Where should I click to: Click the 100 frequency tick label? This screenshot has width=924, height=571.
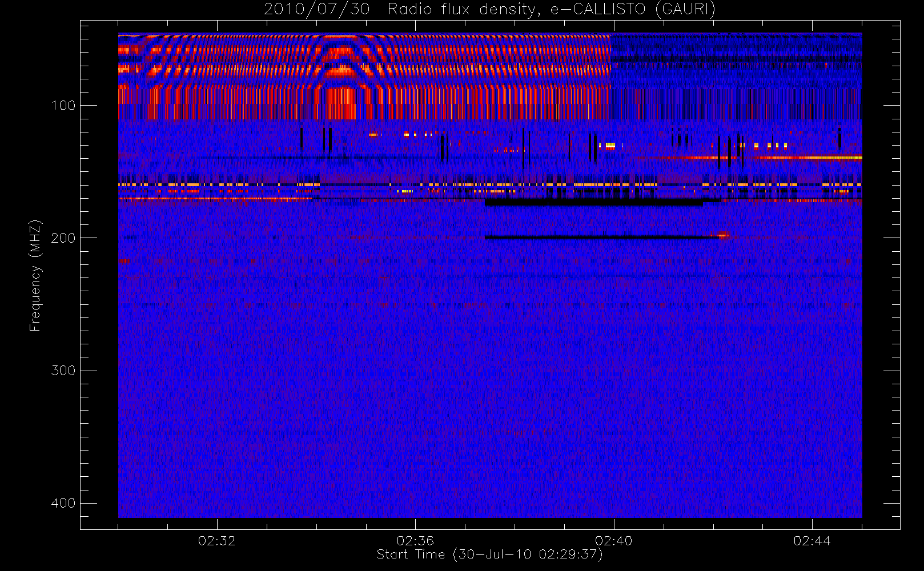point(63,106)
